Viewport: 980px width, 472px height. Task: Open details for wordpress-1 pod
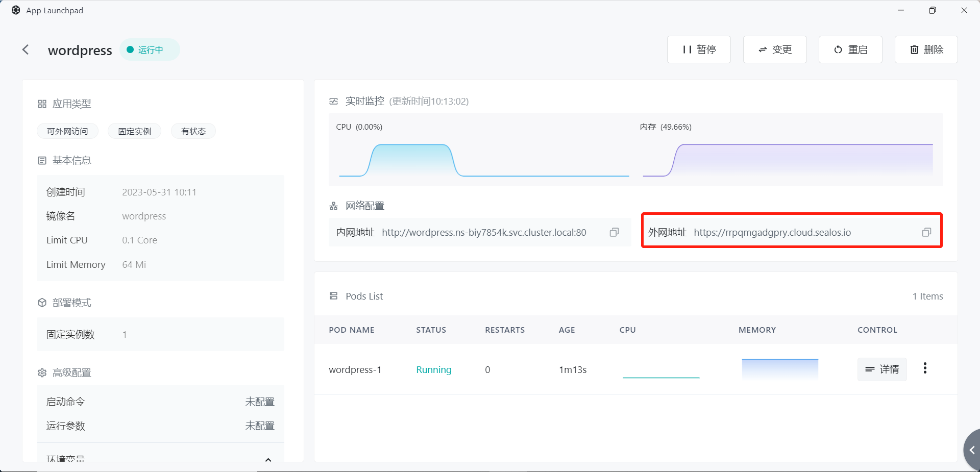pos(881,369)
